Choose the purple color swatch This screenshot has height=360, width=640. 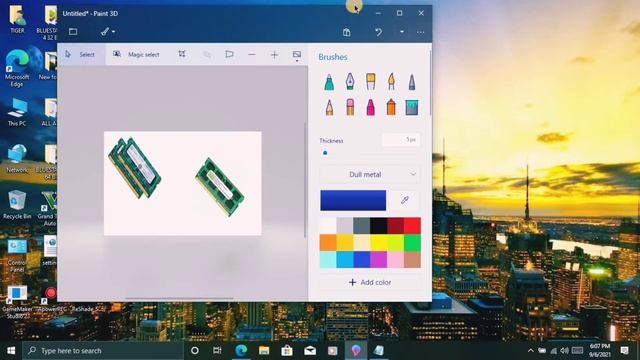tap(379, 260)
